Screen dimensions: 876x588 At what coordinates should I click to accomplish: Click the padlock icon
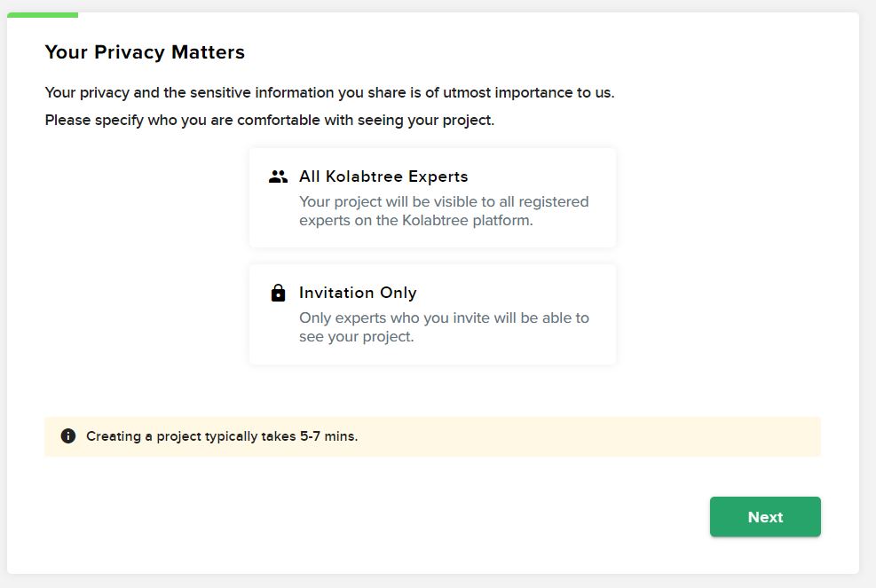pos(278,293)
